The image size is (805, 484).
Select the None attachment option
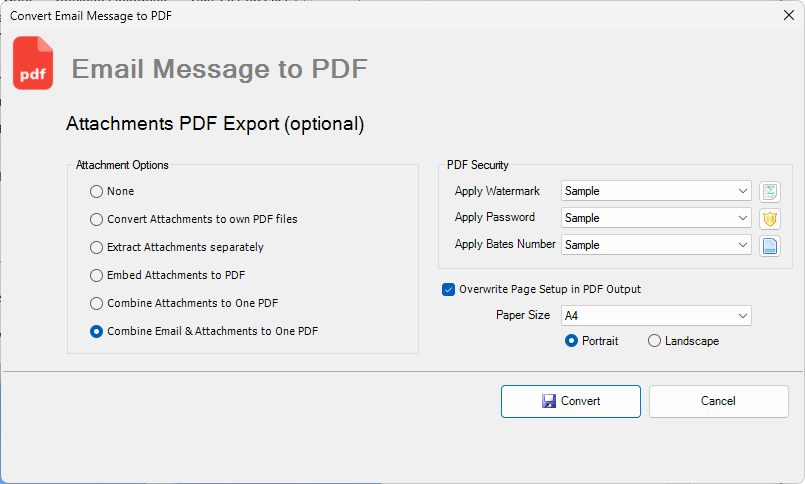pyautogui.click(x=97, y=191)
